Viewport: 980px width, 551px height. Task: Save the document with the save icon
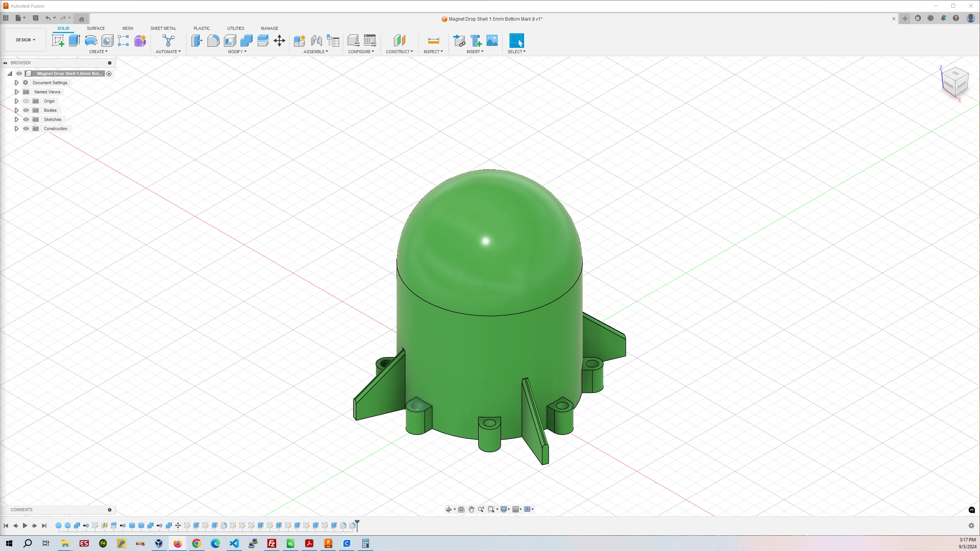pos(36,18)
